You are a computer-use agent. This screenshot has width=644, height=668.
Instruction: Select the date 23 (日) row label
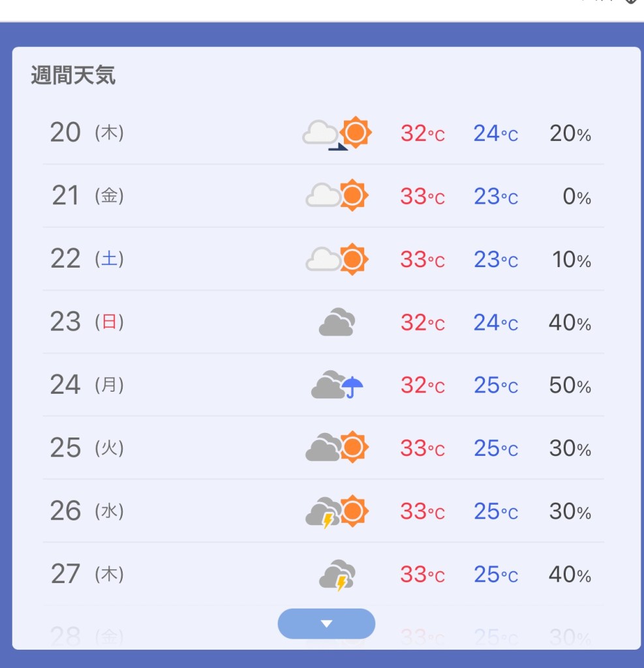pos(87,322)
